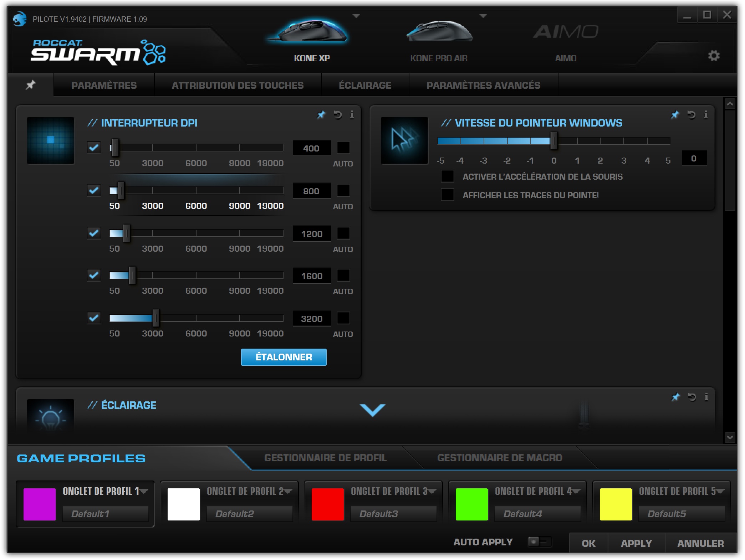Click the purple profile 1 color swatch
The image size is (745, 560).
[40, 504]
